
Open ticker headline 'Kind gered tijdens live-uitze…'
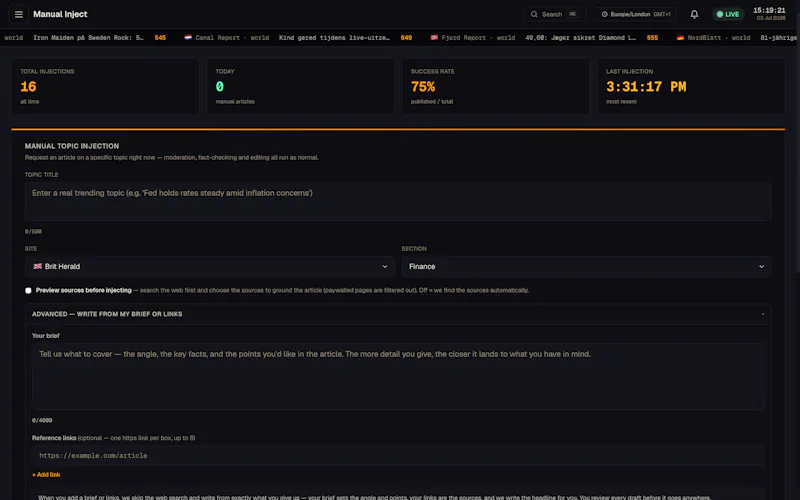(334, 38)
